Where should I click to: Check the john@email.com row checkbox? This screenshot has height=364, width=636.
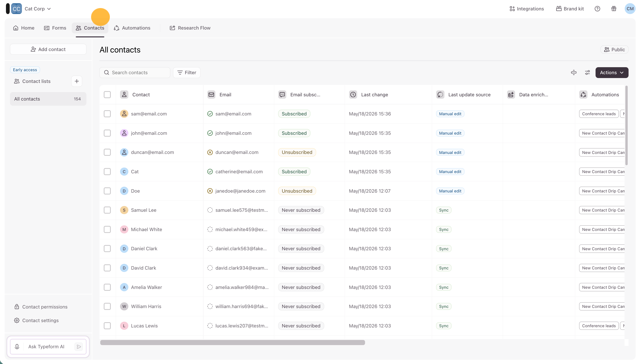click(107, 133)
